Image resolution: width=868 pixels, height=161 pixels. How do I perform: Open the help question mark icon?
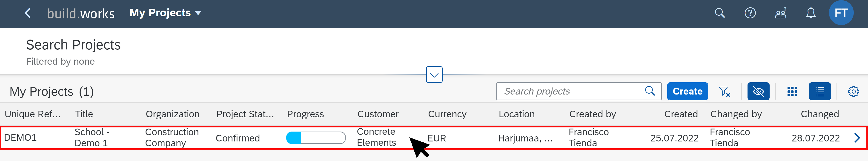tap(750, 13)
